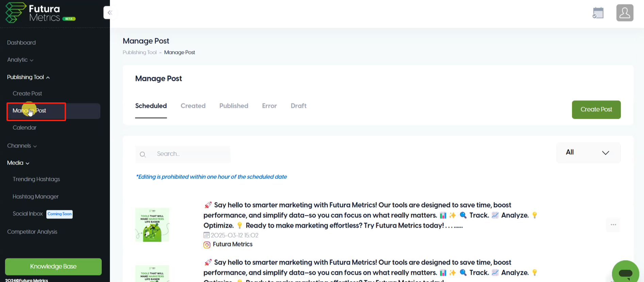This screenshot has width=644, height=282.
Task: Collapse the Publishing Tool section
Action: pos(28,77)
